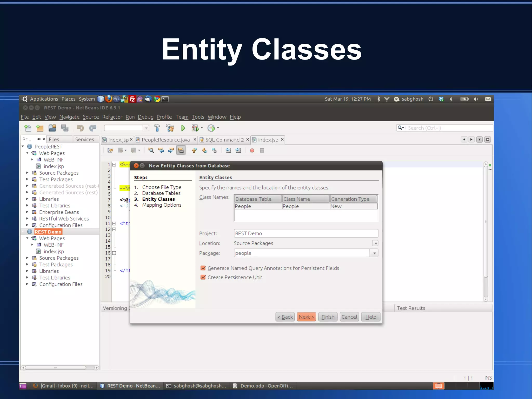Click the Save All toolbar icon
The width and height of the screenshot is (532, 399).
click(64, 128)
